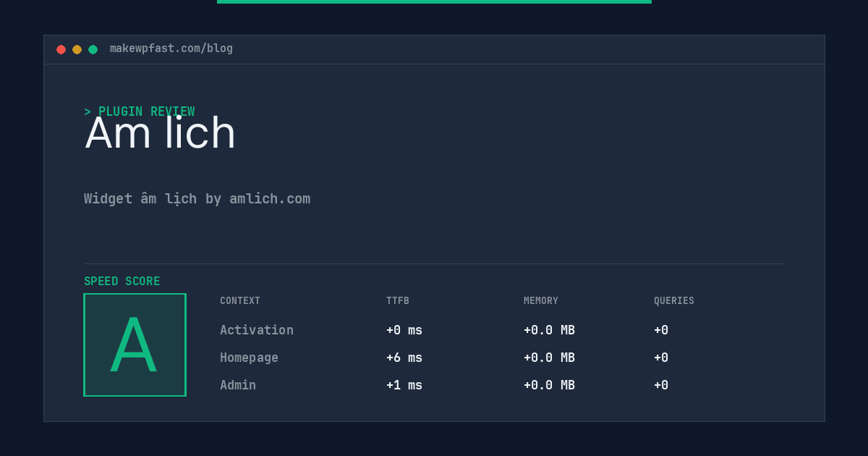Click 'Widget âm lịch by amlich.com' description

[197, 198]
